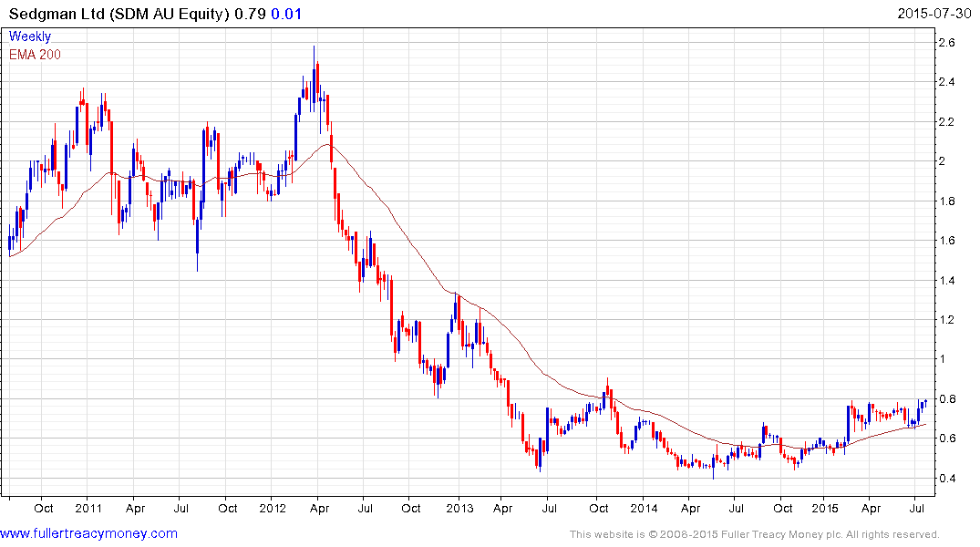This screenshot has width=980, height=547.
Task: Click the copyright notice text
Action: click(x=755, y=534)
